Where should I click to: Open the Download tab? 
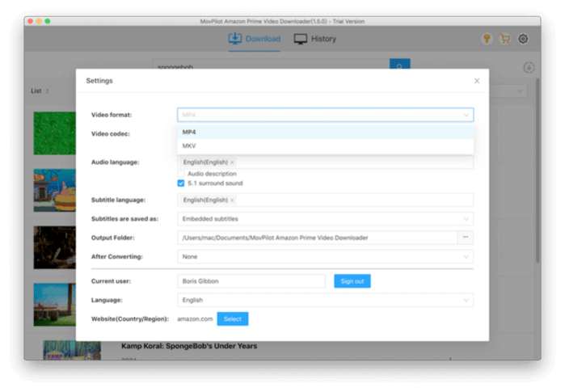click(x=255, y=39)
